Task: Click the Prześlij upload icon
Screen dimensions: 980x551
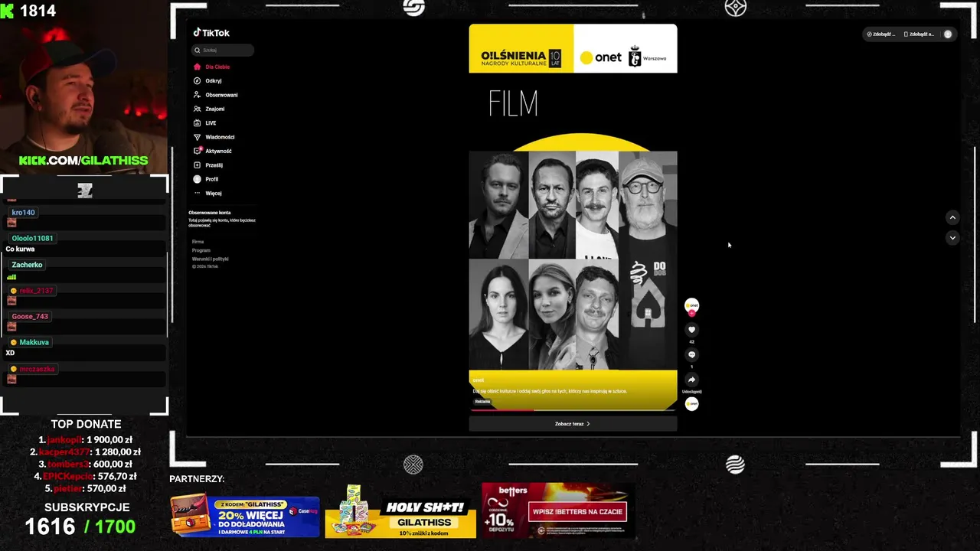Action: tap(198, 165)
